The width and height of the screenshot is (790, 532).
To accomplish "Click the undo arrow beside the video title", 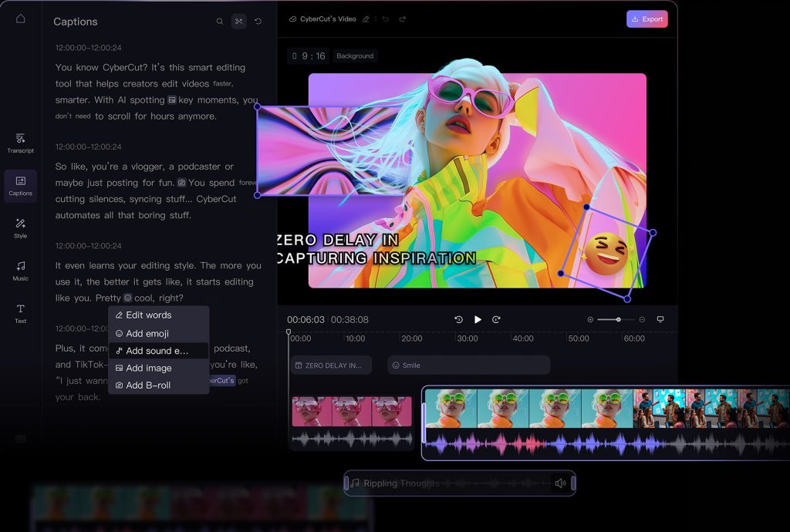I will [386, 20].
